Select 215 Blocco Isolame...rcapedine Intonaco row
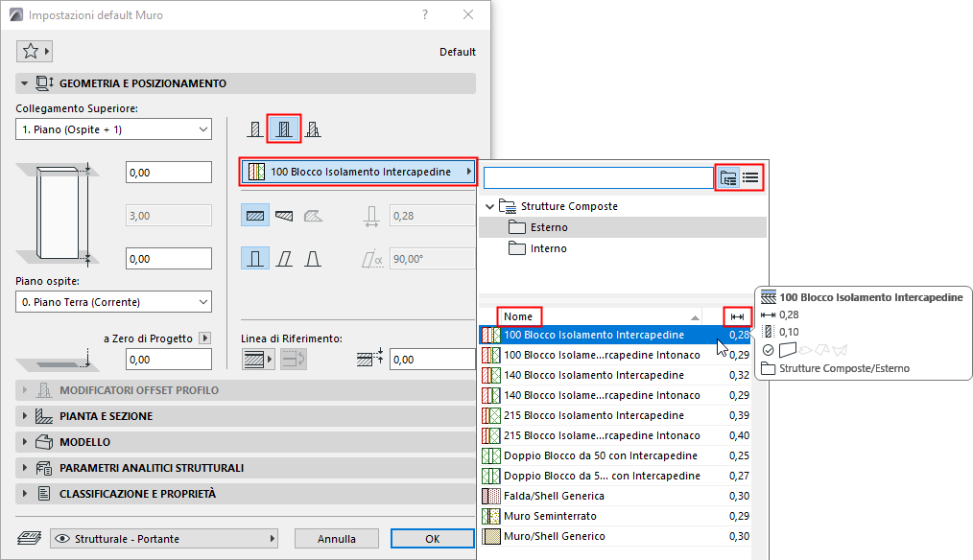The height and width of the screenshot is (560, 973). (616, 435)
